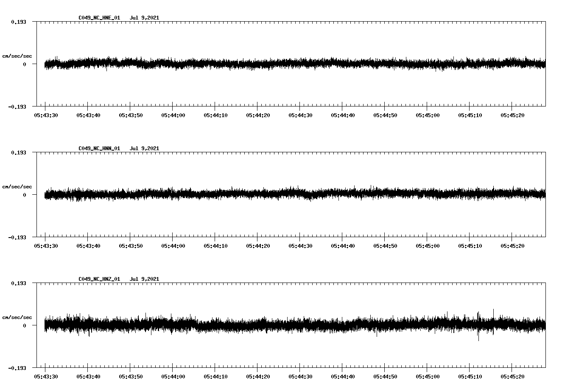Select the C049_NC_HNE_01 channel label

point(98,18)
